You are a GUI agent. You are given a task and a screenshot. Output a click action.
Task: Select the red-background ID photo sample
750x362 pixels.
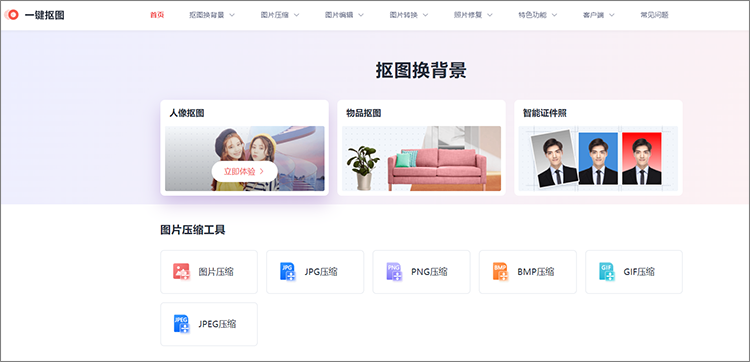[641, 158]
